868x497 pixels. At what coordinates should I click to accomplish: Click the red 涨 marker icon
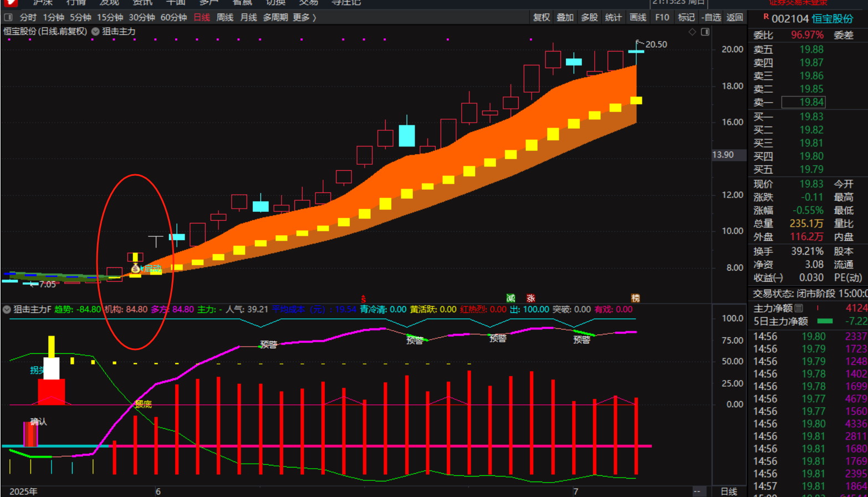(x=530, y=298)
